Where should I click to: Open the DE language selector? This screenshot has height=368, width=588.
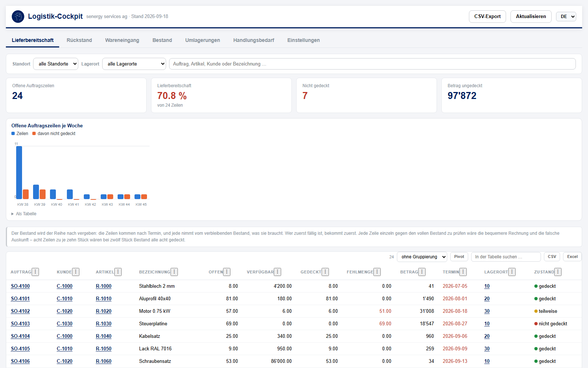566,17
